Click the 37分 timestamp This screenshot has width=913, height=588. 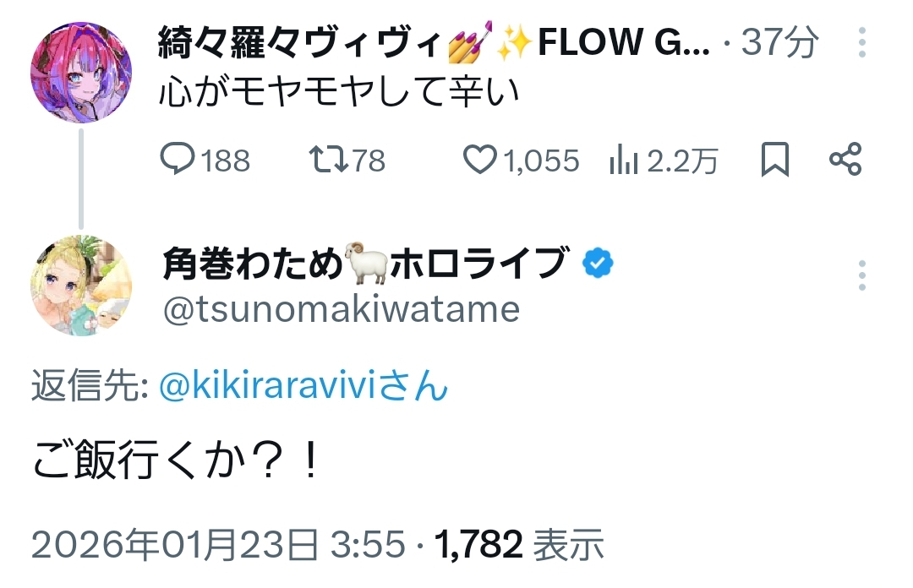779,42
